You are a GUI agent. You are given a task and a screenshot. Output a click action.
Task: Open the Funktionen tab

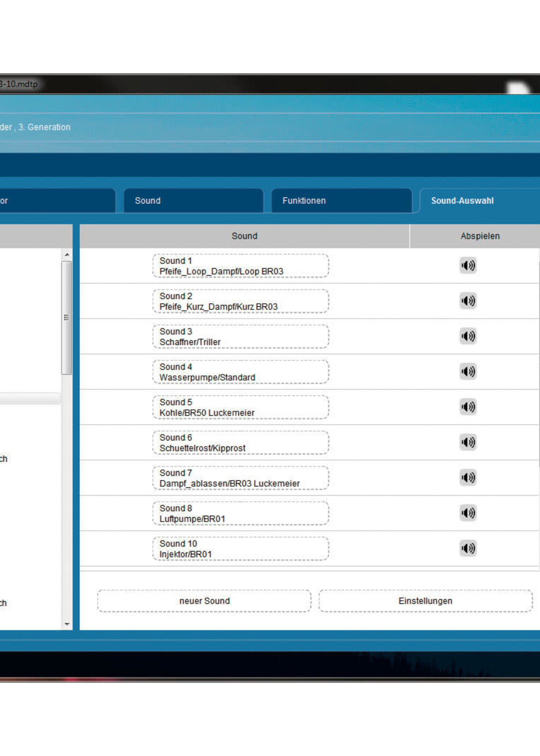click(342, 200)
